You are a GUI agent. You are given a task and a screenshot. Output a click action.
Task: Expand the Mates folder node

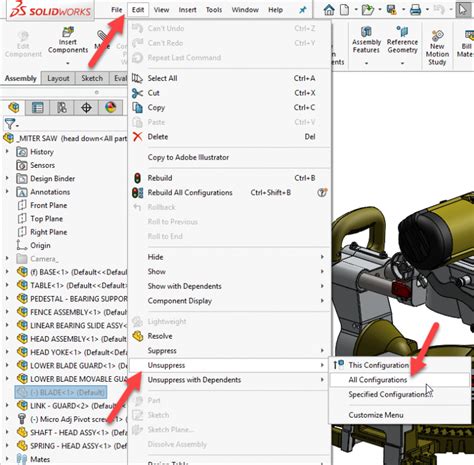(7, 459)
